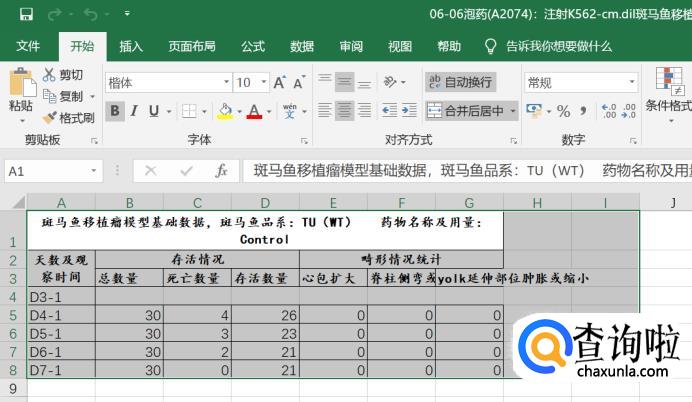The height and width of the screenshot is (402, 692).
Task: Toggle Underline formatting
Action: [154, 110]
